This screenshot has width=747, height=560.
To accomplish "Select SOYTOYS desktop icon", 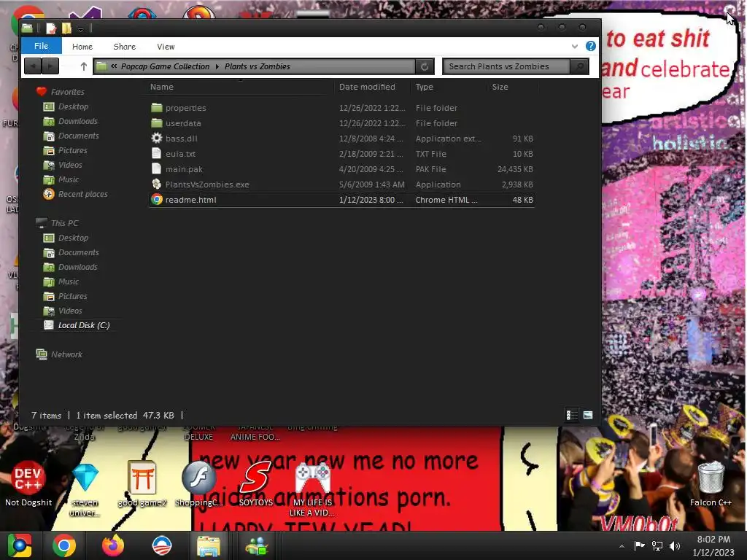I will tap(256, 484).
